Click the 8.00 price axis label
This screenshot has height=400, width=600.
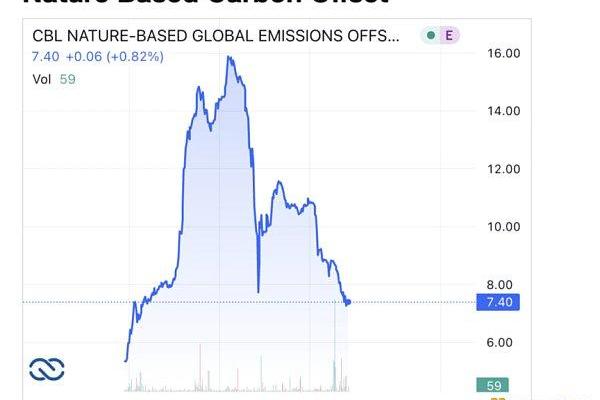coord(499,284)
